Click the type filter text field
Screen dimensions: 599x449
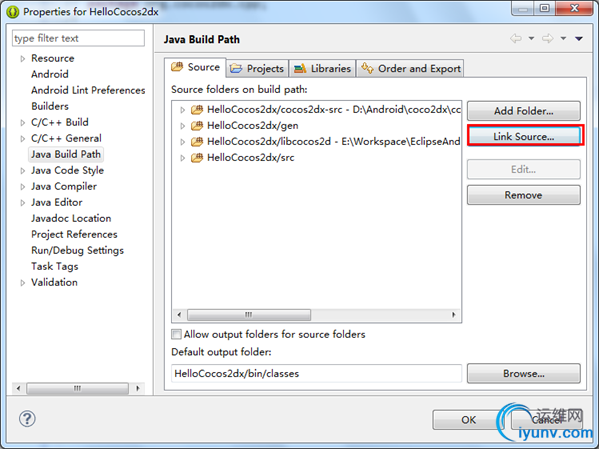pyautogui.click(x=78, y=38)
